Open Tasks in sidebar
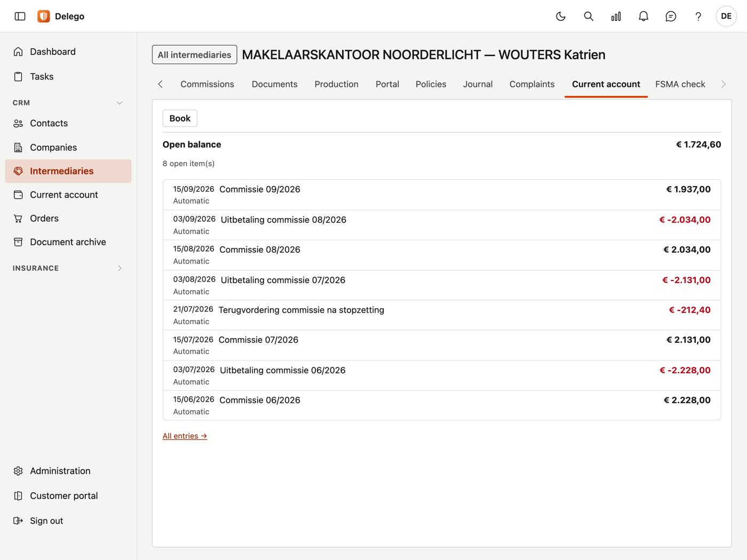Image resolution: width=747 pixels, height=560 pixels. 68,76
